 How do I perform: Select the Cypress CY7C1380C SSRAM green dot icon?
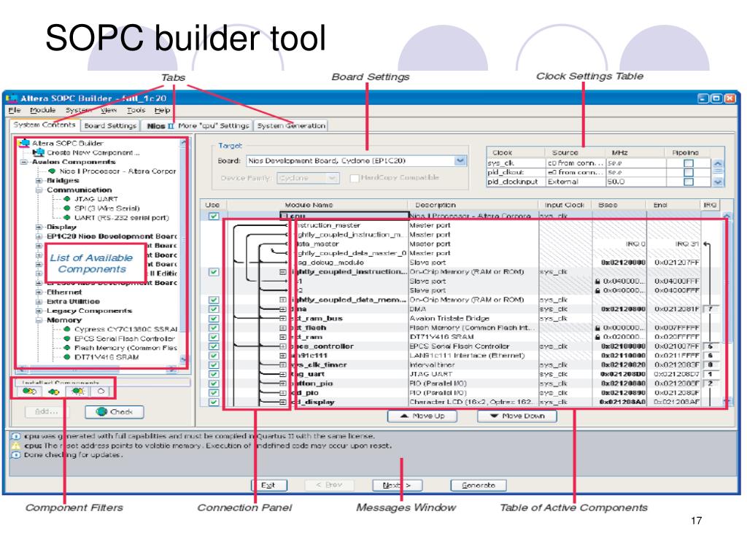(x=66, y=329)
